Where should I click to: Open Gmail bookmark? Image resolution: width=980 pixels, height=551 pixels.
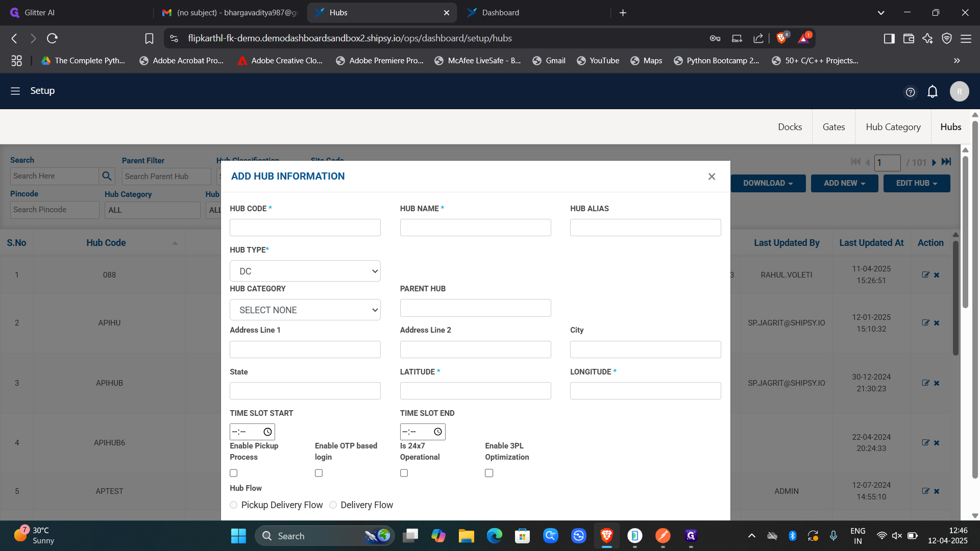coord(549,61)
